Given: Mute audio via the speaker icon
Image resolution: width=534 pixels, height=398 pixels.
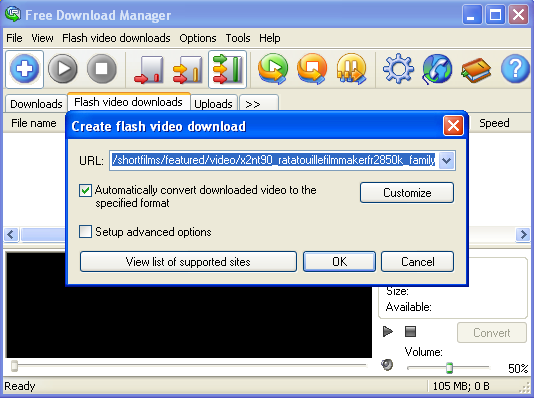Looking at the screenshot, I should click(387, 365).
